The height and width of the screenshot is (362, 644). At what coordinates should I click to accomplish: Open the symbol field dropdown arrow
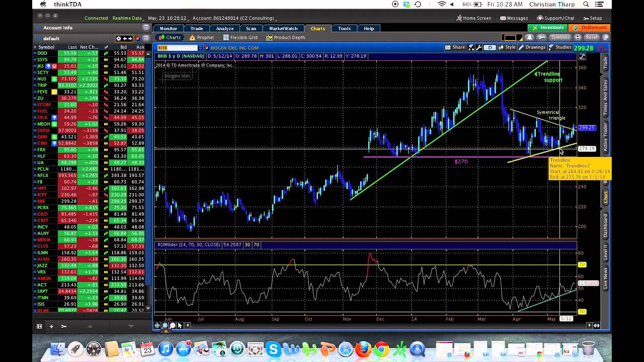200,48
